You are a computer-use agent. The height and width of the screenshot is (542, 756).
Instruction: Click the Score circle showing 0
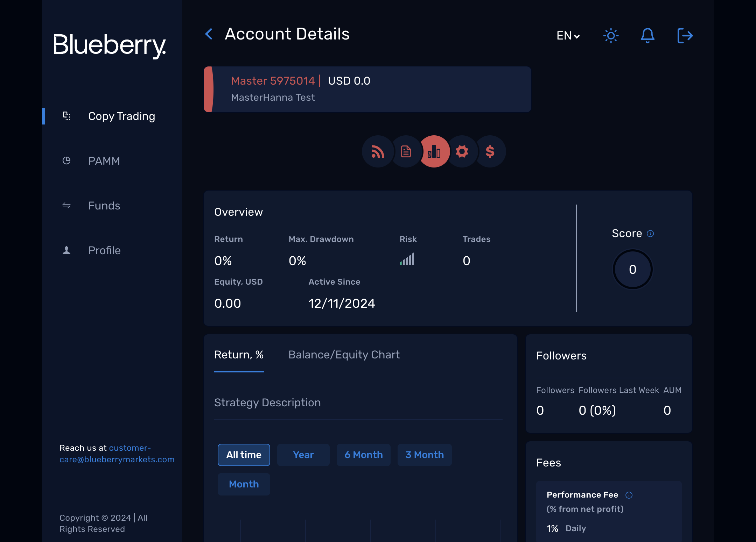coord(633,269)
